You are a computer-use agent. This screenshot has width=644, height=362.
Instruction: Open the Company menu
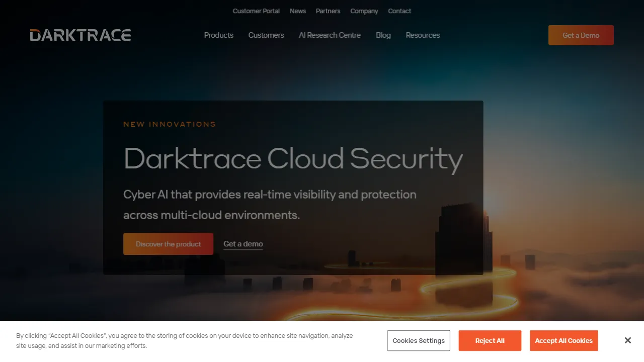coord(364,11)
